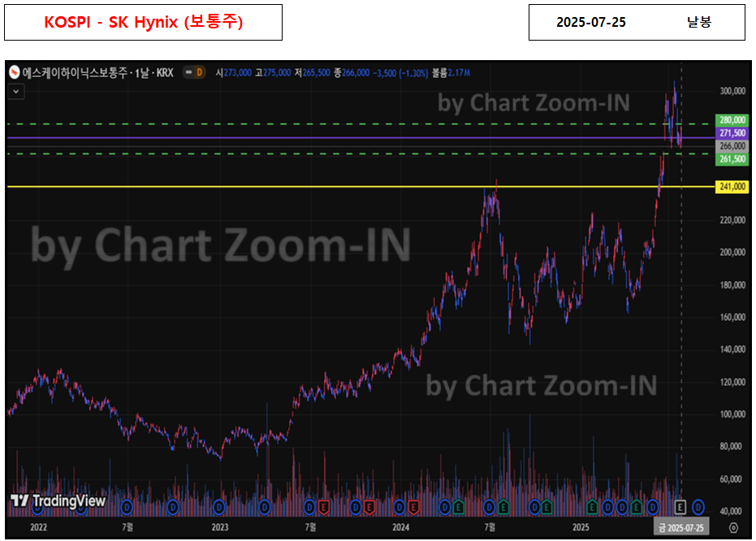Click the crosshair date label 금 2025-07-25
The height and width of the screenshot is (541, 756).
click(x=680, y=527)
